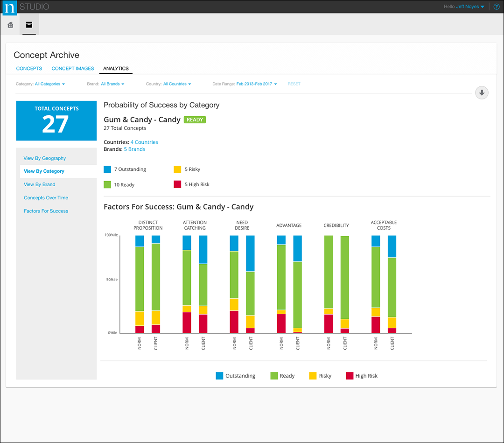Click Distinct Proposition NORM bar
The width and height of the screenshot is (504, 443).
click(140, 284)
